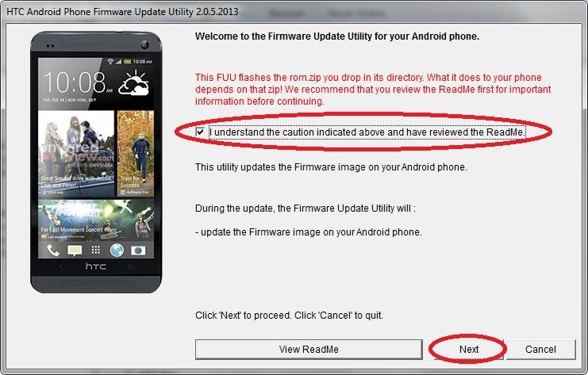Click the Great Sunday drive photo tile
The image size is (588, 375).
76,153
